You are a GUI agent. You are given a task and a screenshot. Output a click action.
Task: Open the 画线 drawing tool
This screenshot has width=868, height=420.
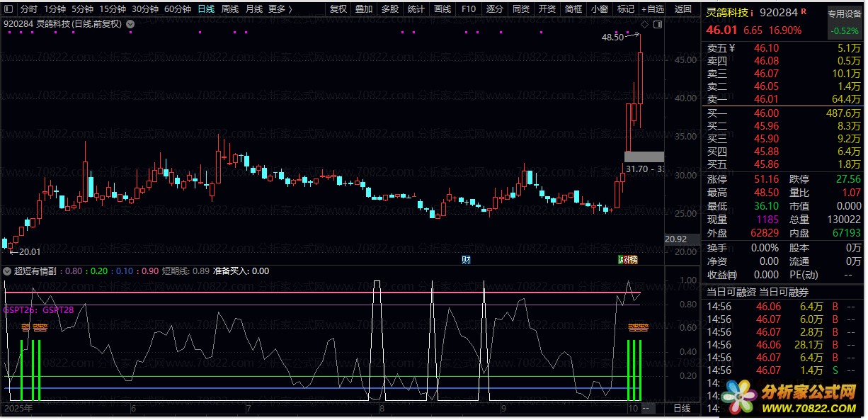442,9
